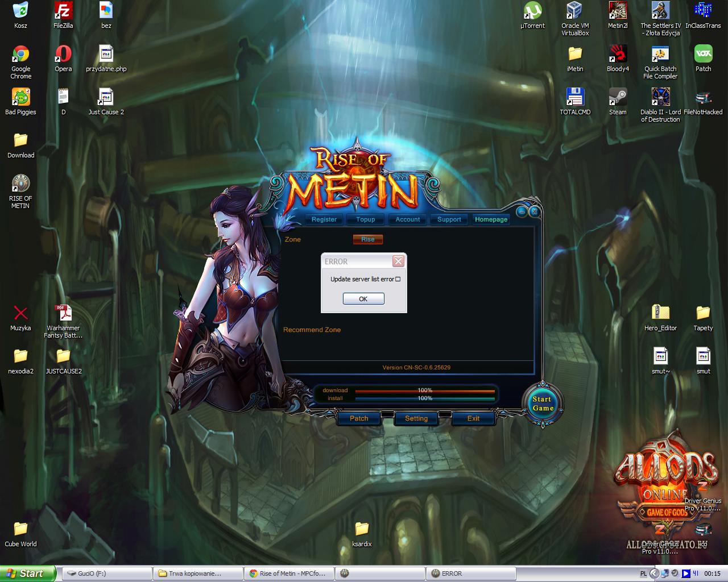Image resolution: width=728 pixels, height=582 pixels.
Task: Expand hidden system tray icons
Action: point(654,573)
